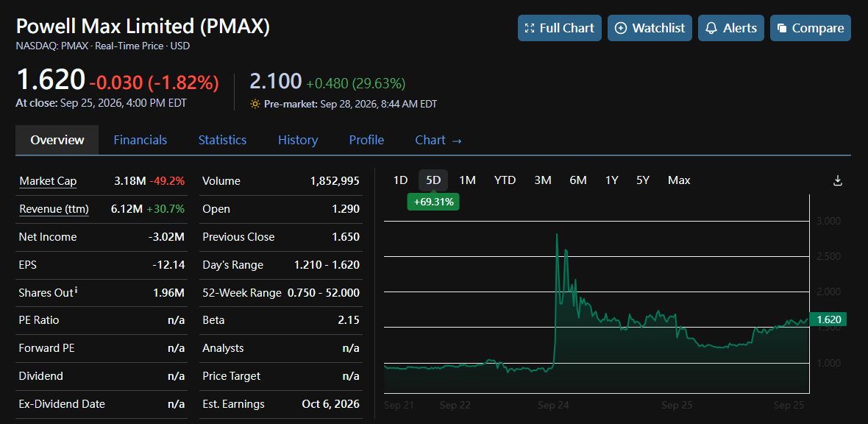Click the Compare button
This screenshot has width=868, height=424.
pyautogui.click(x=810, y=28)
